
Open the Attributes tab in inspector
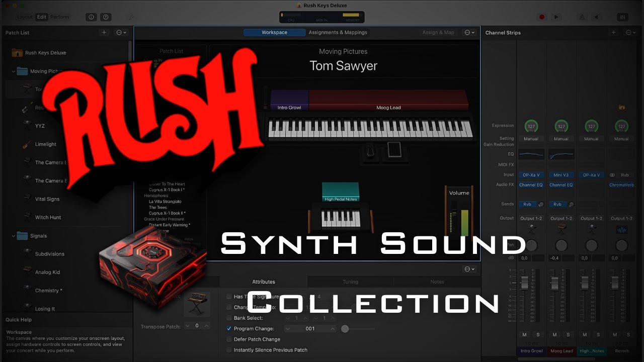[x=264, y=282]
